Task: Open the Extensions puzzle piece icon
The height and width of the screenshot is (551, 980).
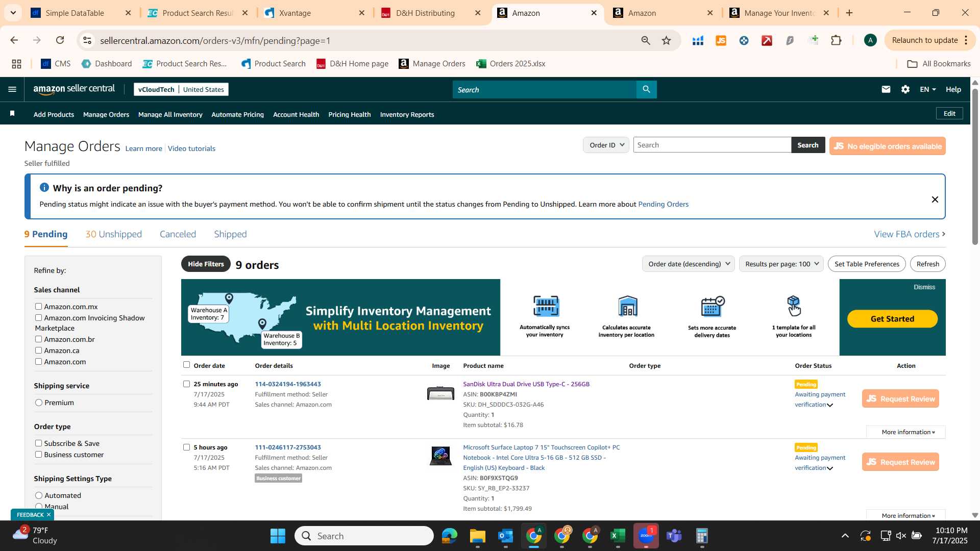Action: point(836,40)
